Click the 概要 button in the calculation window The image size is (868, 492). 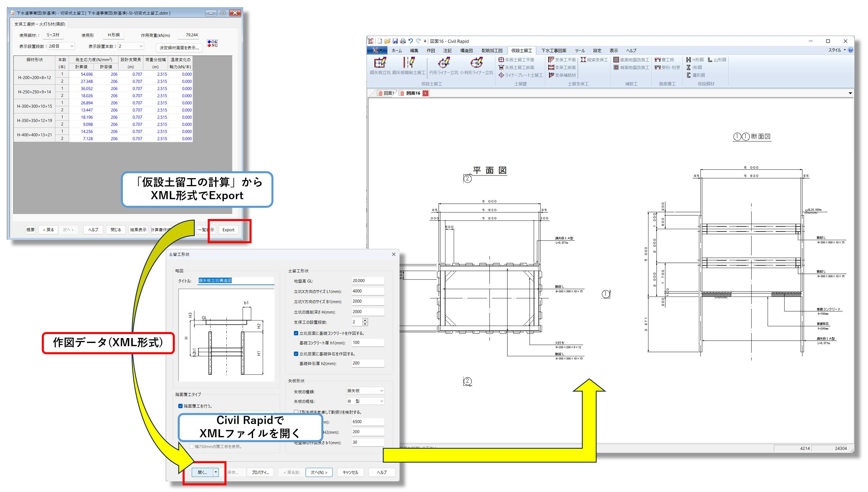(x=30, y=230)
